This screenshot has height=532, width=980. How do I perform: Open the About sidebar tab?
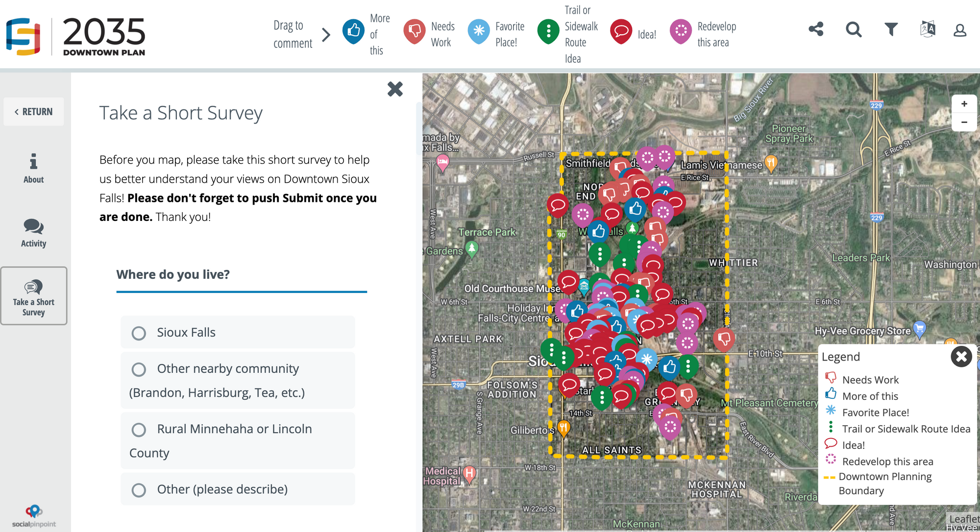(x=33, y=169)
